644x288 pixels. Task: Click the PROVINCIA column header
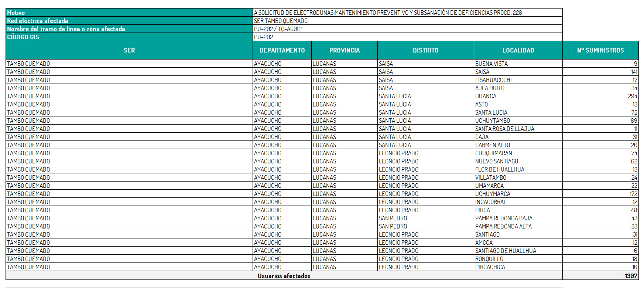pyautogui.click(x=345, y=50)
